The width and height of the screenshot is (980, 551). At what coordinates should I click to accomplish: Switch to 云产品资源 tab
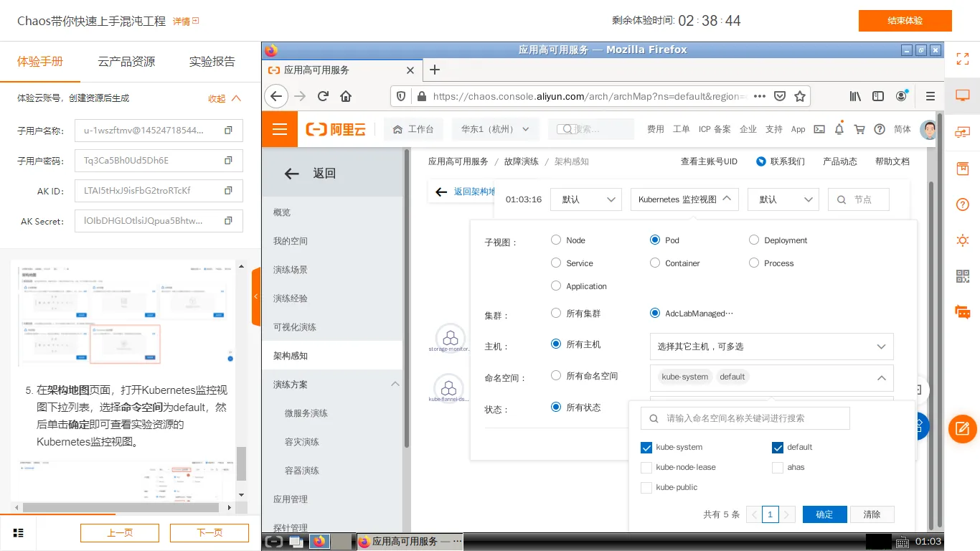coord(126,62)
